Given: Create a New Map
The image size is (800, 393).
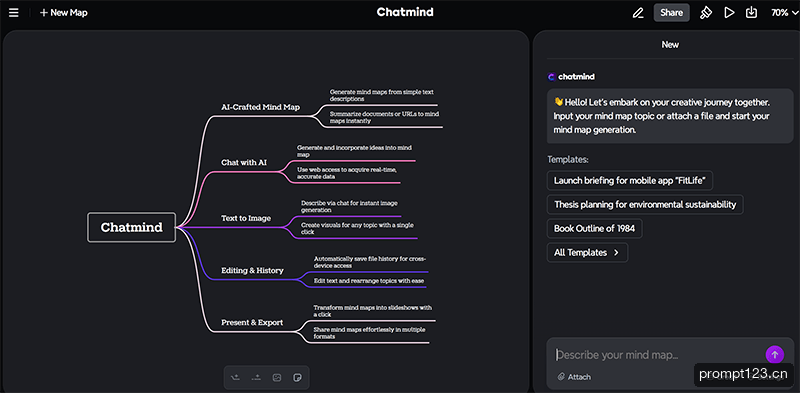Looking at the screenshot, I should (64, 13).
